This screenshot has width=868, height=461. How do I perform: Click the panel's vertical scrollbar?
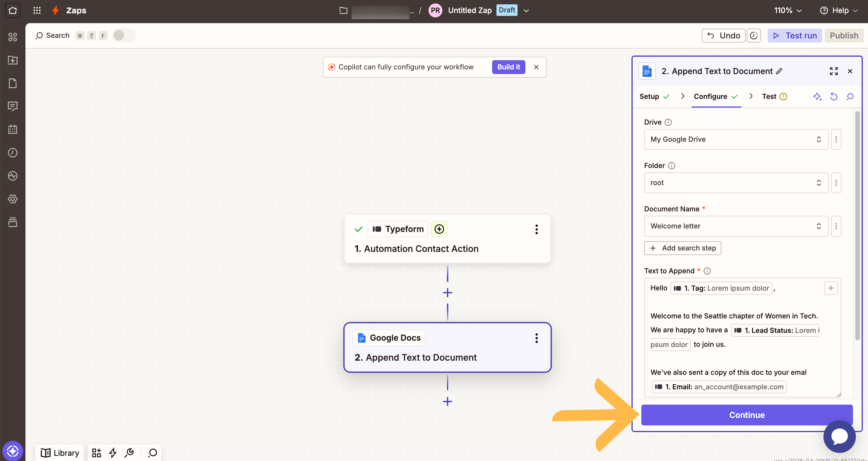tap(857, 226)
